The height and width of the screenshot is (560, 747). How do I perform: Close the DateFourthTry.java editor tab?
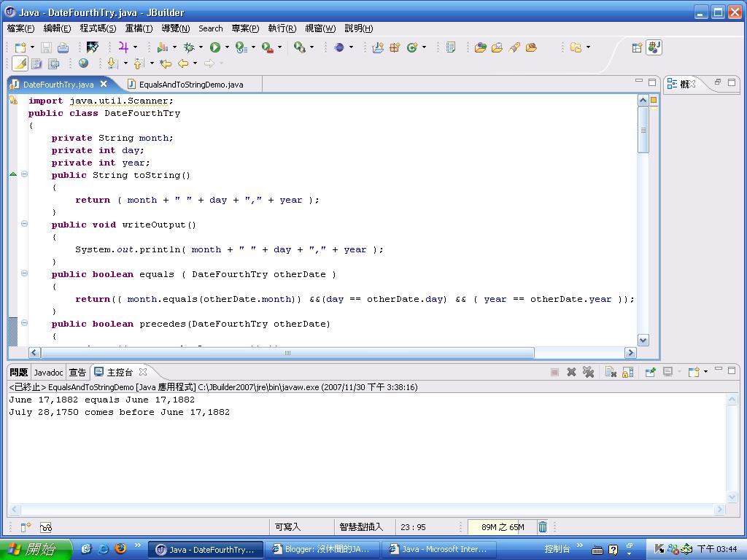click(104, 84)
